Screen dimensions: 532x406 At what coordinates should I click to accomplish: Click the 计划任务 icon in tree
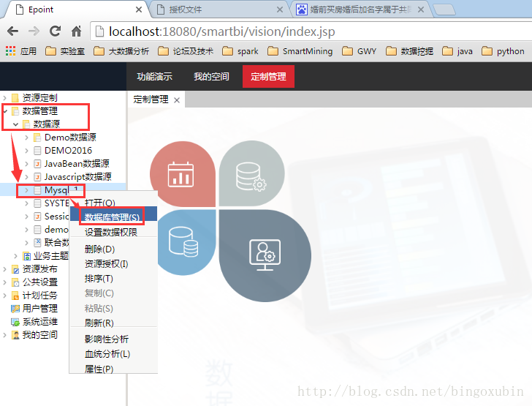coord(15,296)
